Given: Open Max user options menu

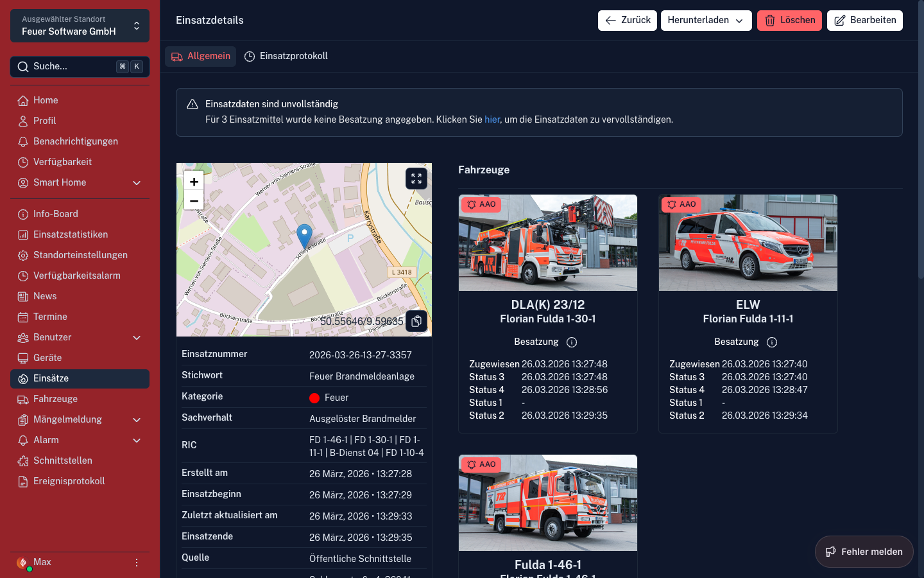Looking at the screenshot, I should (136, 563).
